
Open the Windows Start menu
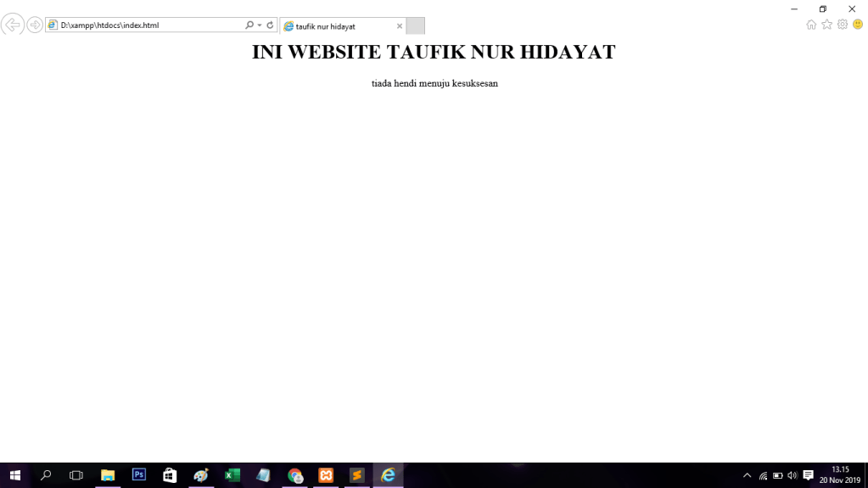(14, 475)
